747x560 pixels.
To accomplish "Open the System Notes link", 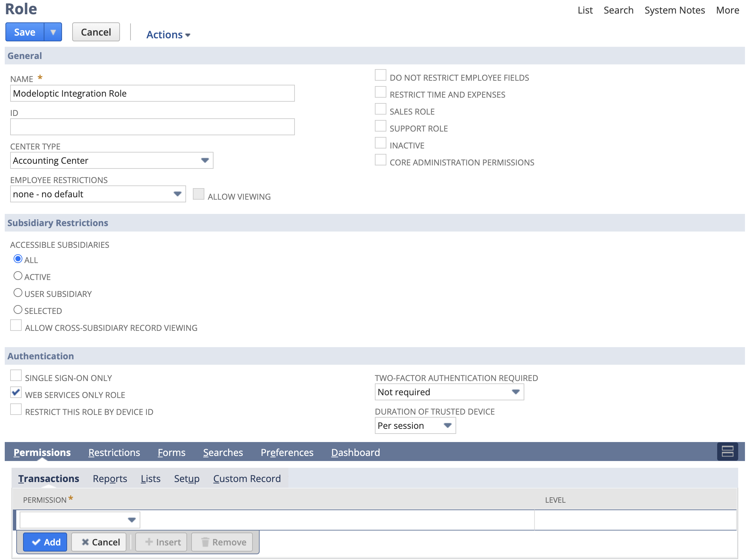I will 674,10.
